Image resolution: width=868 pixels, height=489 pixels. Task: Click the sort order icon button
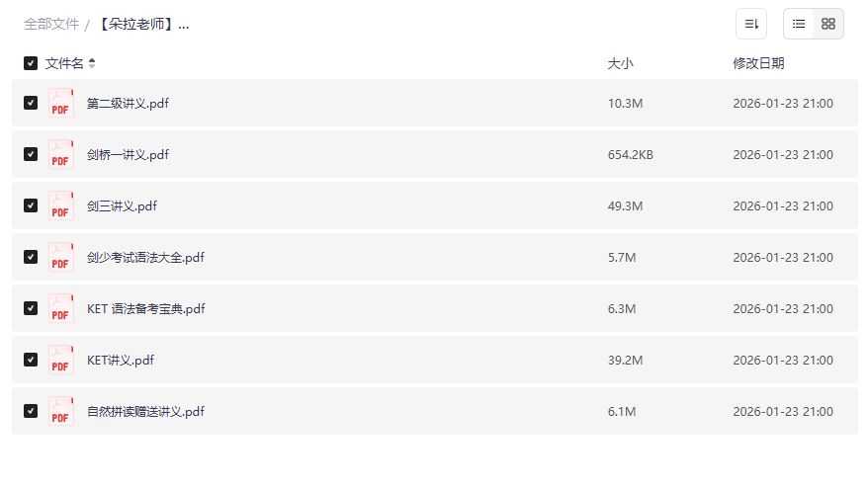751,24
